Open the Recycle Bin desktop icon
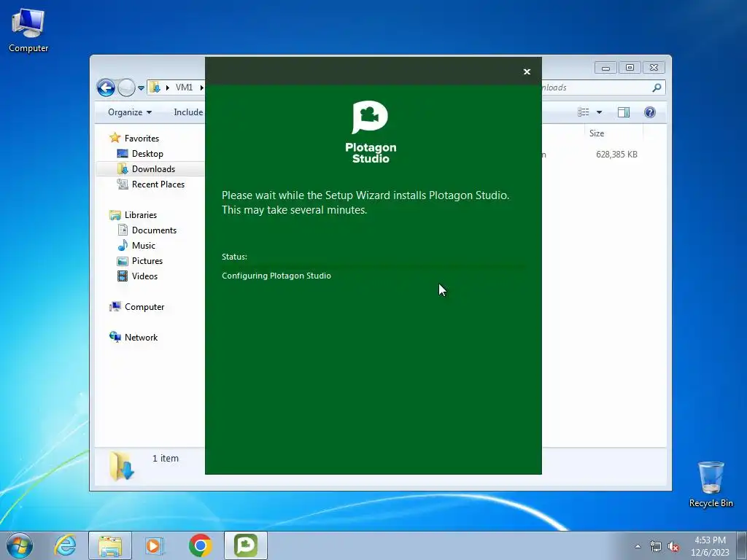747x560 pixels. click(711, 484)
